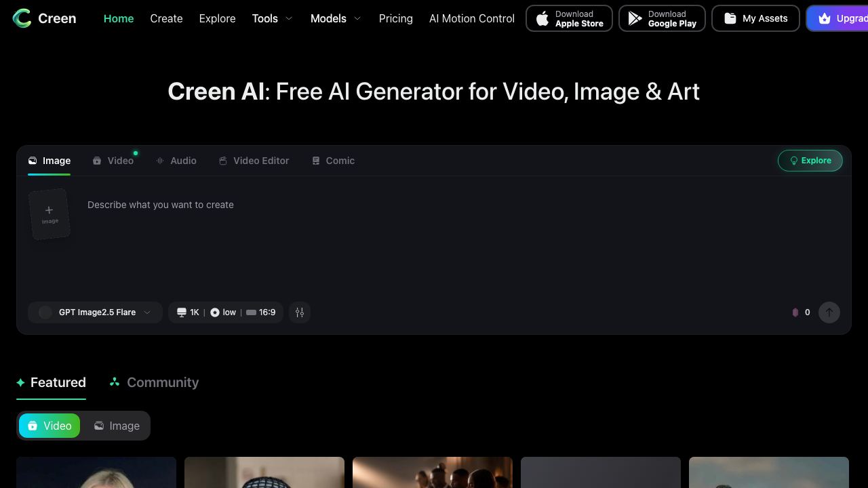Open the GPT Image2.5 Flare model dropdown
The image size is (868, 488).
tap(95, 312)
